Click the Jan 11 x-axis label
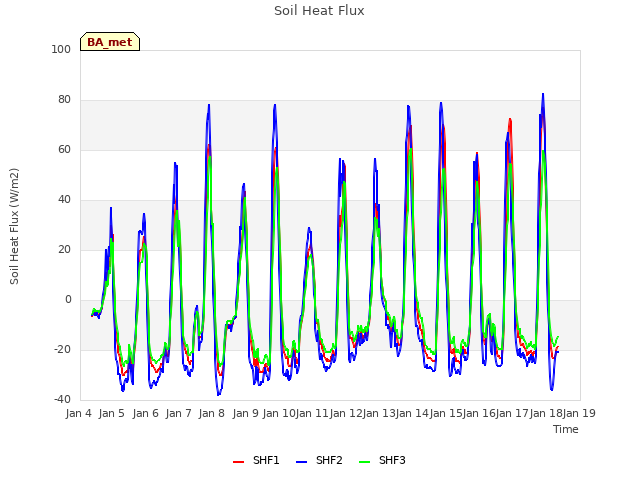Image resolution: width=640 pixels, height=480 pixels. (x=312, y=413)
